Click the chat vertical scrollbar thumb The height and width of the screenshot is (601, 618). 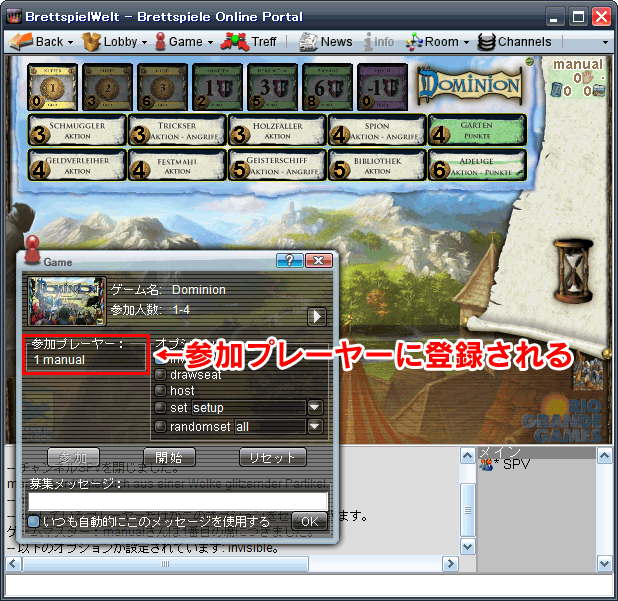467,510
